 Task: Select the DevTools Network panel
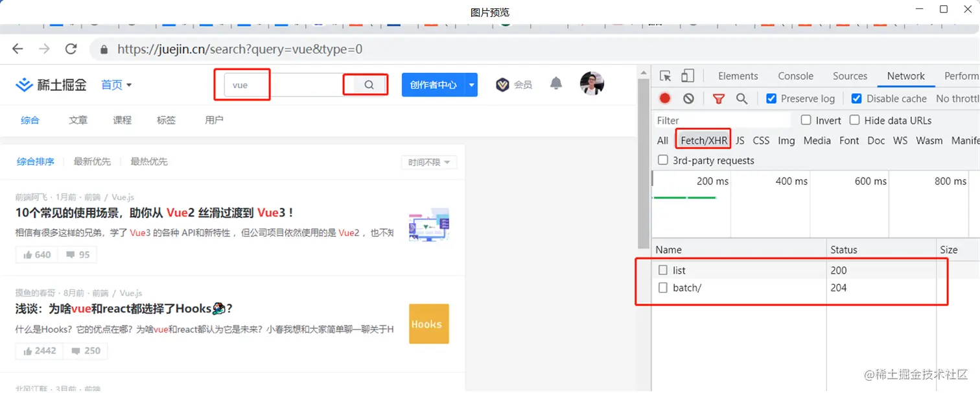pyautogui.click(x=905, y=76)
